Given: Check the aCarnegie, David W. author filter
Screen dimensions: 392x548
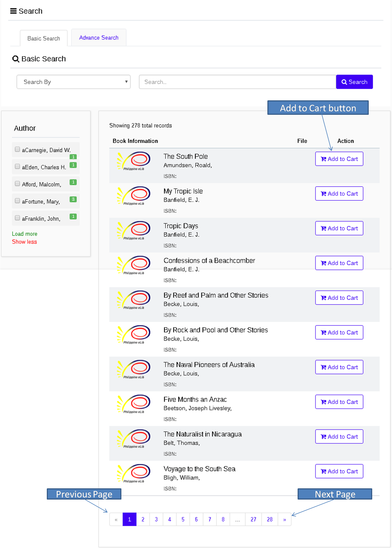Looking at the screenshot, I should pyautogui.click(x=17, y=149).
